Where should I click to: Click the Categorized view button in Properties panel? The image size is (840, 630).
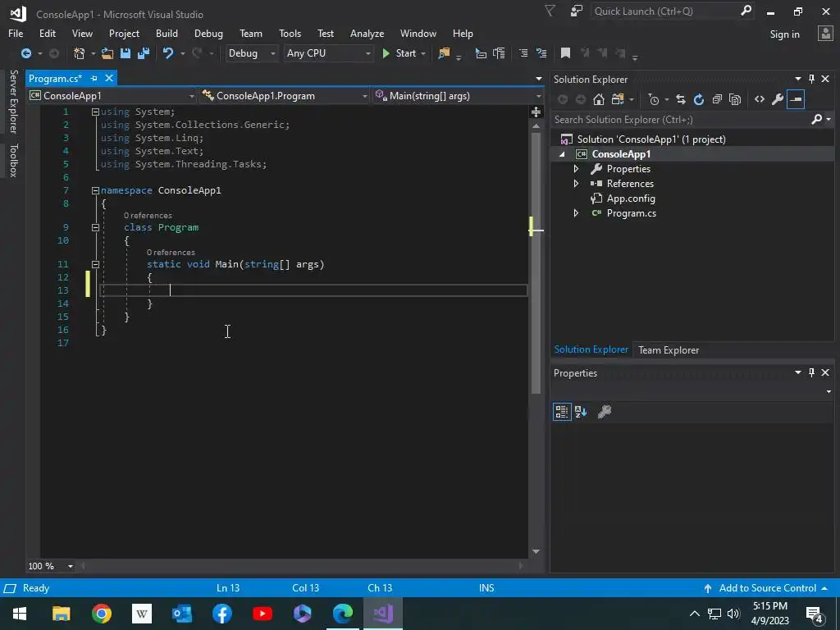tap(562, 412)
